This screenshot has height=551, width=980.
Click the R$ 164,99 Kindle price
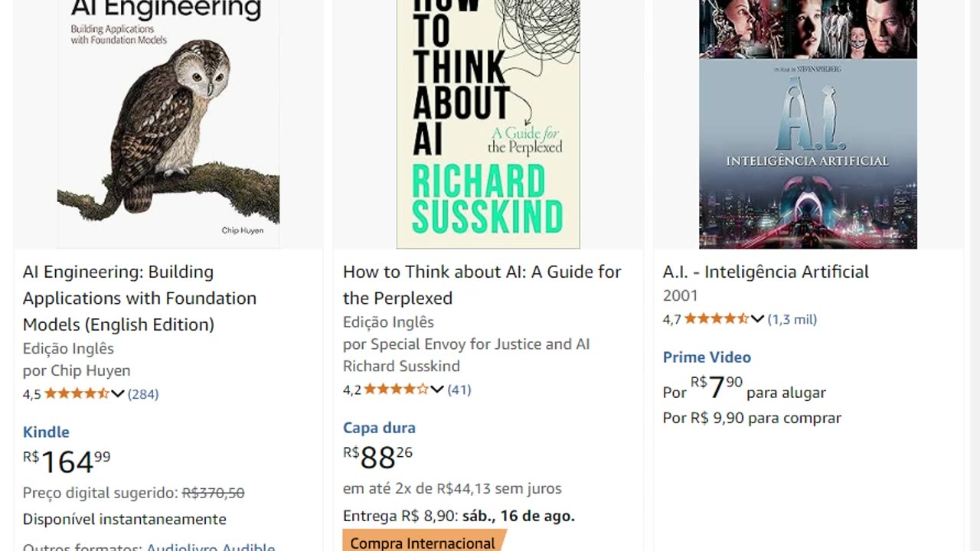coord(67,461)
